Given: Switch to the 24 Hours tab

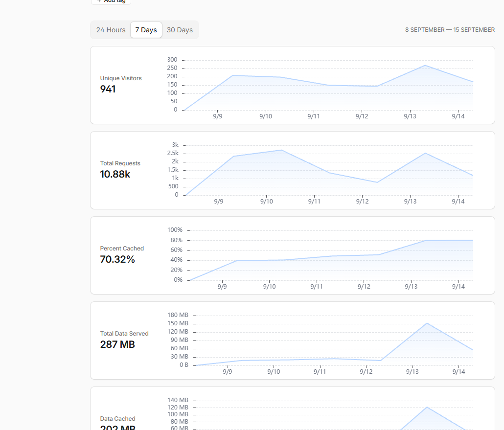Looking at the screenshot, I should (x=111, y=30).
